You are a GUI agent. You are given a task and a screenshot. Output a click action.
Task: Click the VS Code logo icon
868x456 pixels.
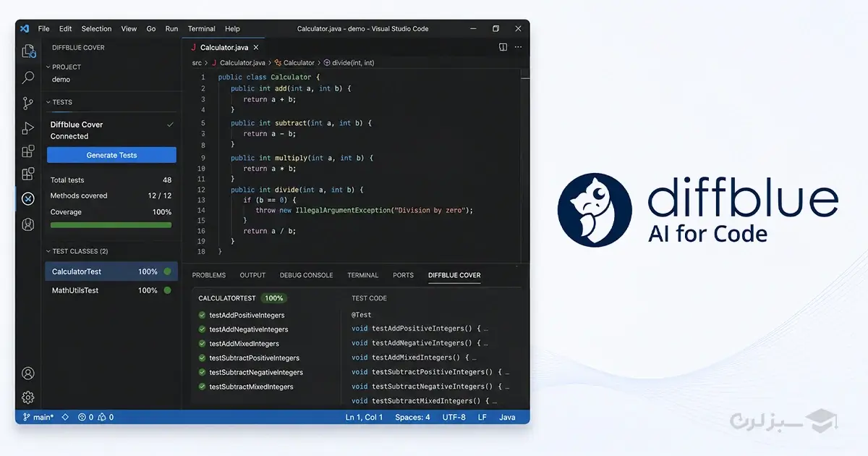pos(25,29)
